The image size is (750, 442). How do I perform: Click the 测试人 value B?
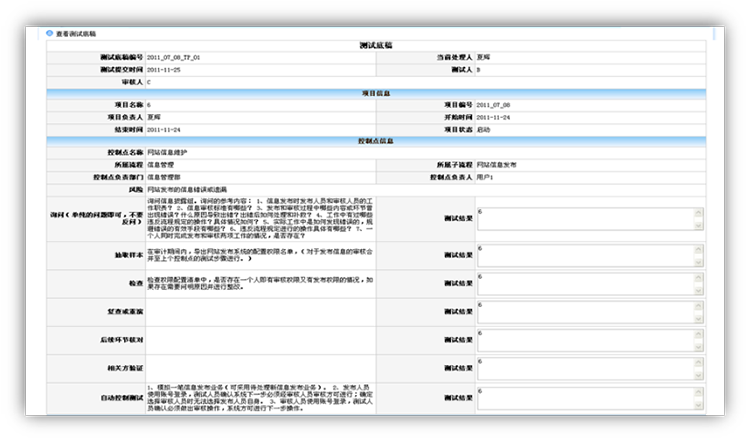pos(478,70)
